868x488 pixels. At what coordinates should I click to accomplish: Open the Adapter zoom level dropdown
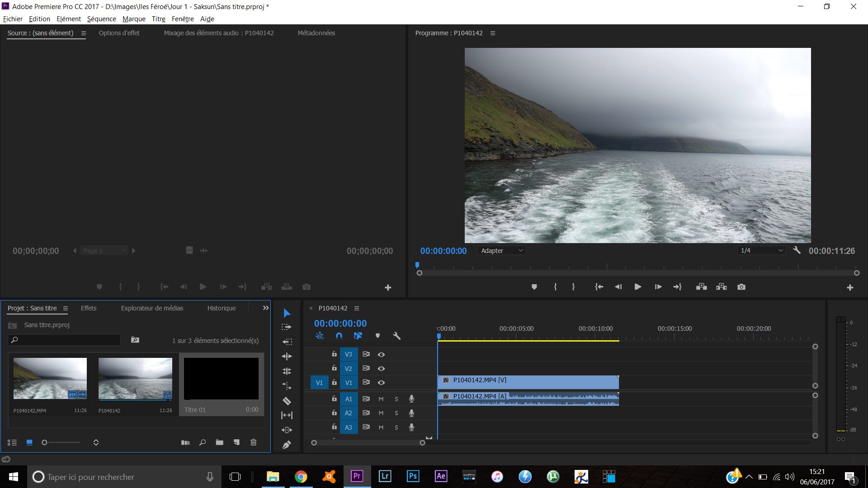pos(501,251)
